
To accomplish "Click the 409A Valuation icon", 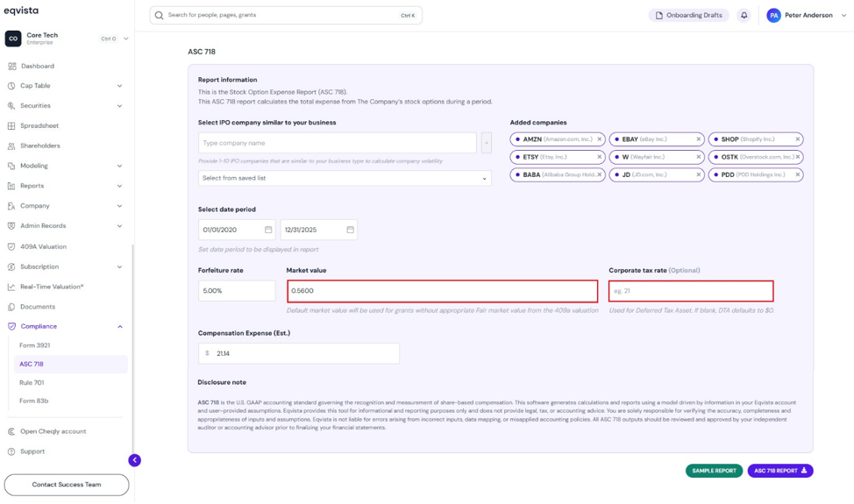I will point(11,246).
